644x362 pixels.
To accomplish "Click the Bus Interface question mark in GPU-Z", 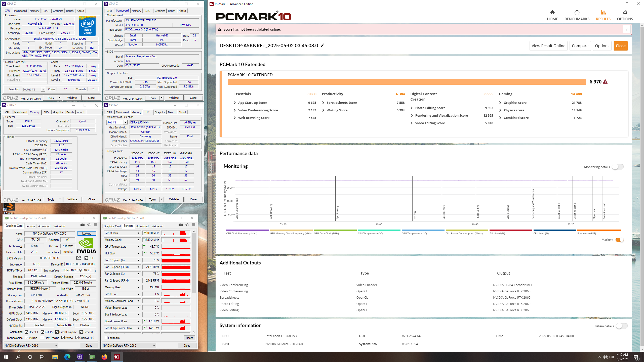I will pyautogui.click(x=95, y=270).
